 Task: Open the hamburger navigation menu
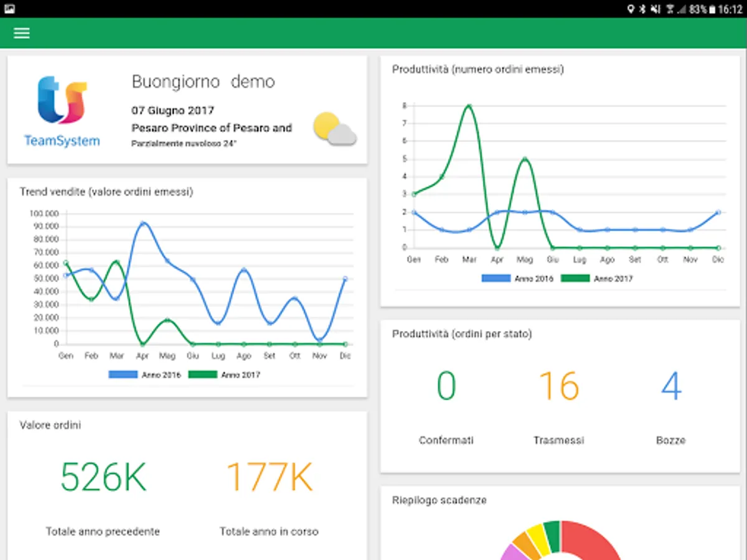click(22, 33)
